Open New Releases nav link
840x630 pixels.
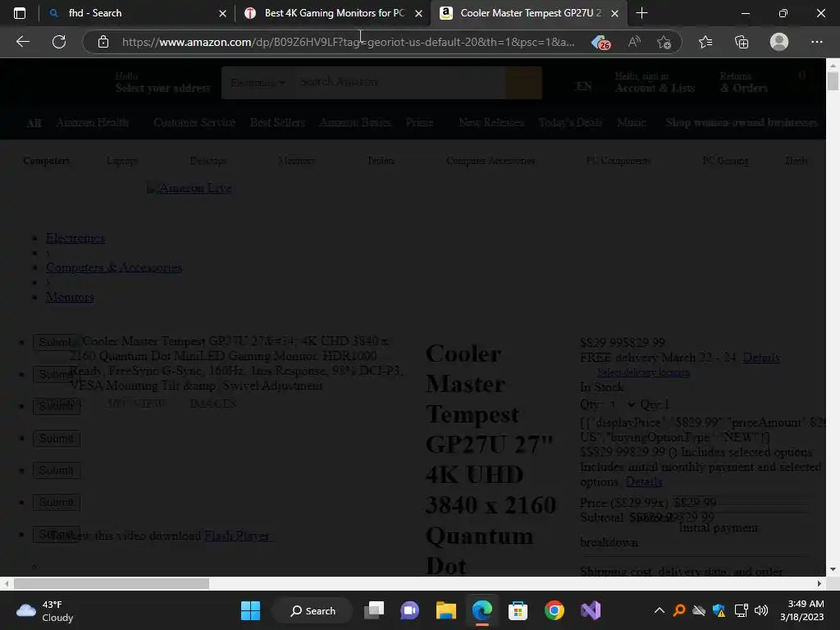(491, 122)
